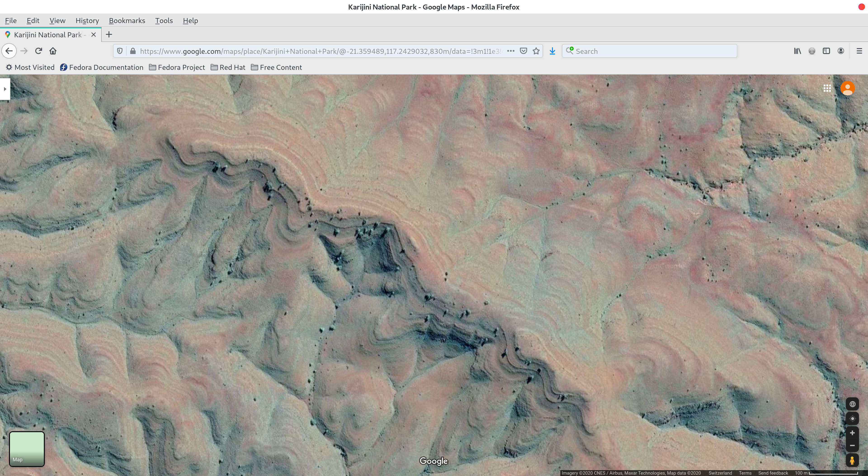The height and width of the screenshot is (476, 868).
Task: Expand Red Hat bookmark folder
Action: click(228, 67)
